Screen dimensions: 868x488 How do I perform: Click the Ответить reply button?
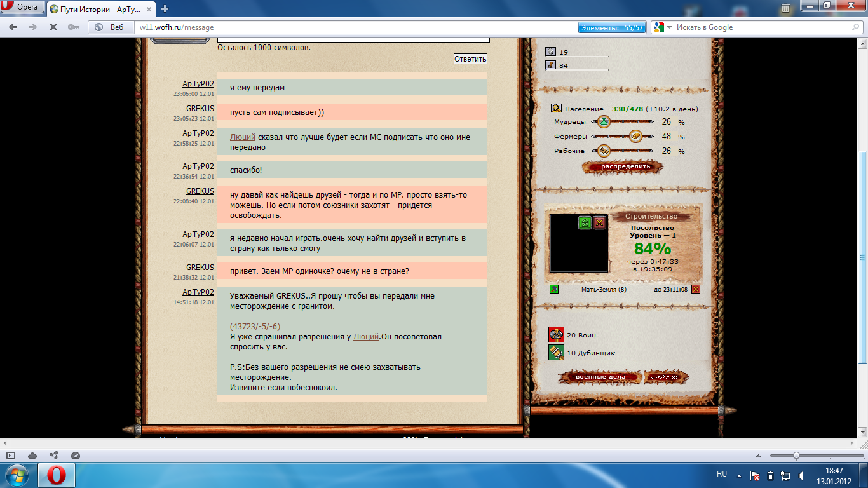(470, 59)
